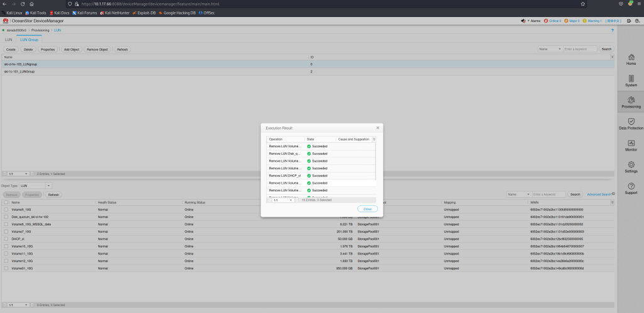This screenshot has height=313, width=644.
Task: Click the alarm sound speaker icon
Action: pos(523,21)
